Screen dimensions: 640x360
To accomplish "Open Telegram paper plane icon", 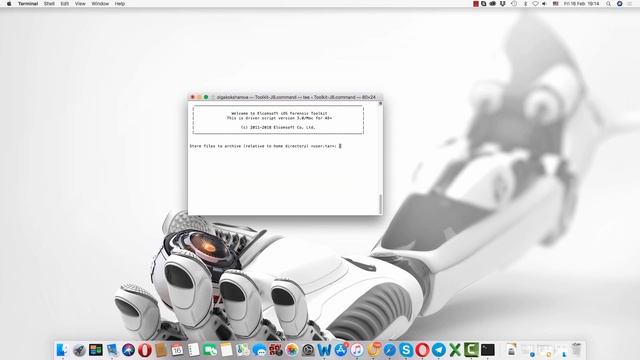I will coord(438,350).
